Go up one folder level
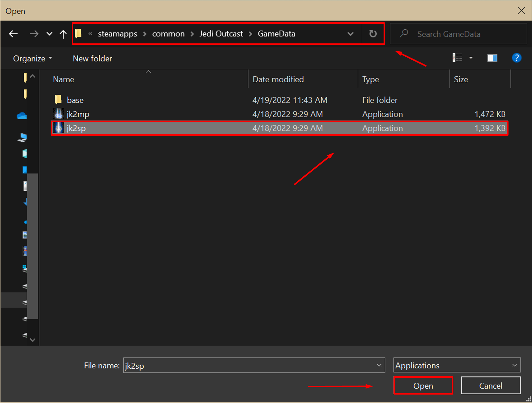Image resolution: width=532 pixels, height=403 pixels. click(x=63, y=34)
